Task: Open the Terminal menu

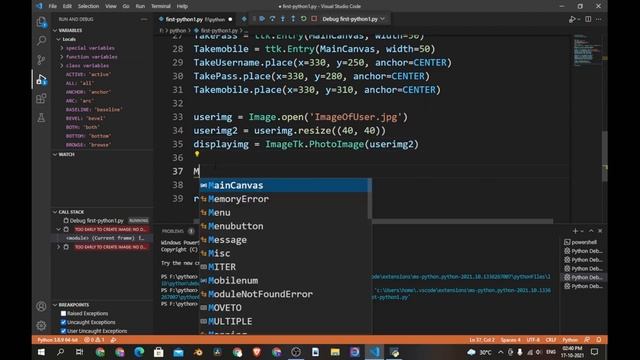Action: coord(161,6)
